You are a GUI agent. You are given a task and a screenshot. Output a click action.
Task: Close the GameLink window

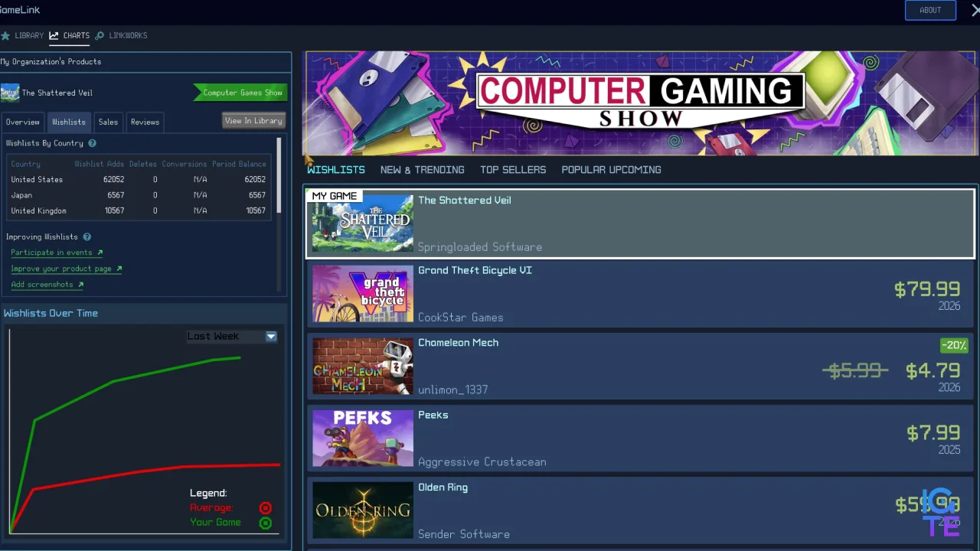coord(975,10)
